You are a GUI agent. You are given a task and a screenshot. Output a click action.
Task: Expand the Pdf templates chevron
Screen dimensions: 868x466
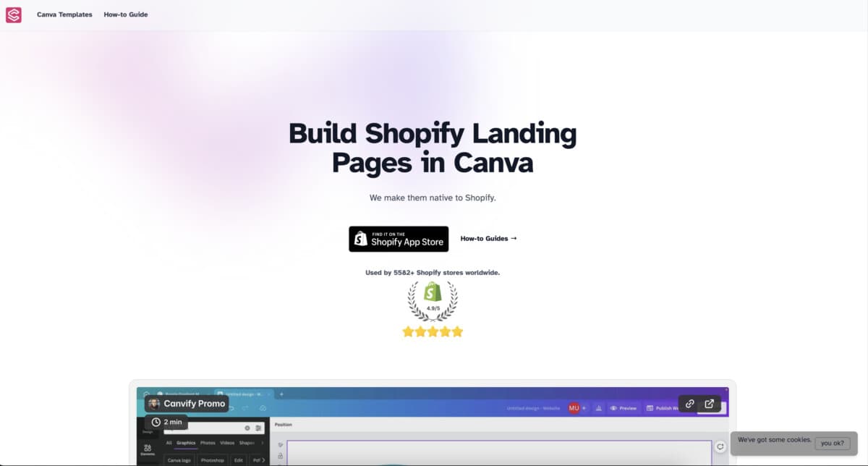(263, 459)
